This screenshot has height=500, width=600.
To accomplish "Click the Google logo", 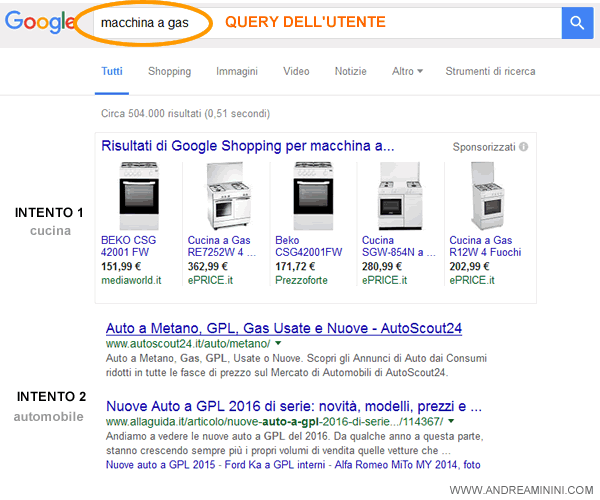I will [x=40, y=22].
